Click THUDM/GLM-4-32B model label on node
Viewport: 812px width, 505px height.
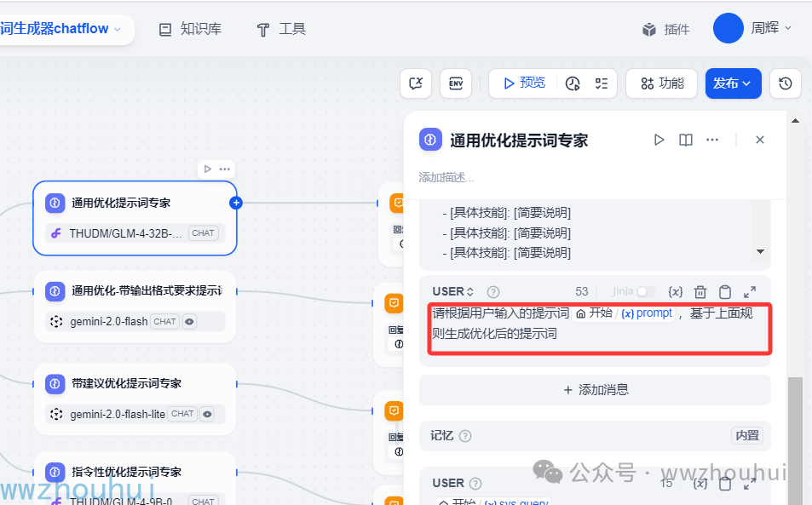126,233
